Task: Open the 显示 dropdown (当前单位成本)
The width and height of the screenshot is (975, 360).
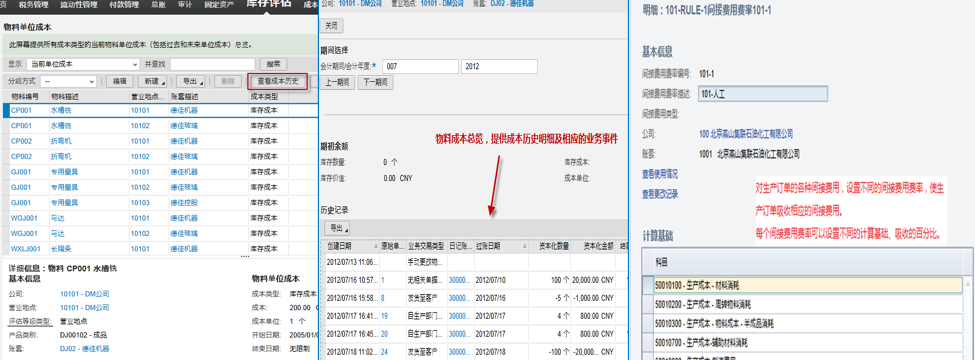Action: click(83, 64)
